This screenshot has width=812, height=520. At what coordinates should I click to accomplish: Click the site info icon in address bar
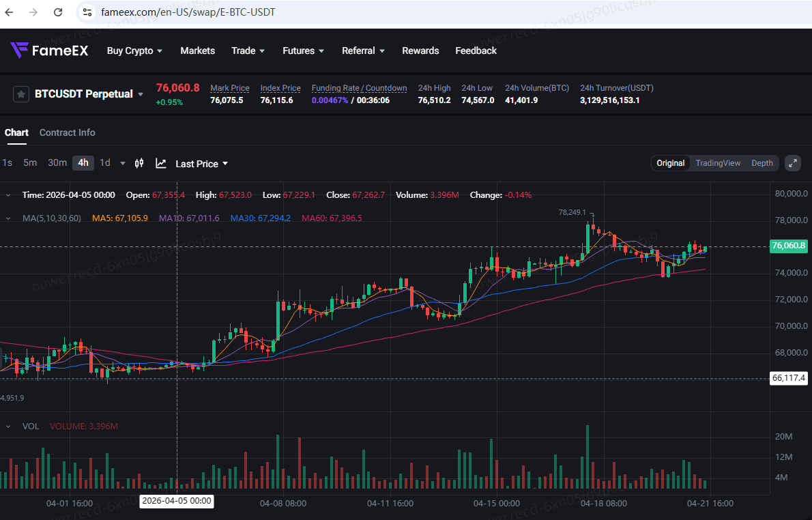[86, 12]
